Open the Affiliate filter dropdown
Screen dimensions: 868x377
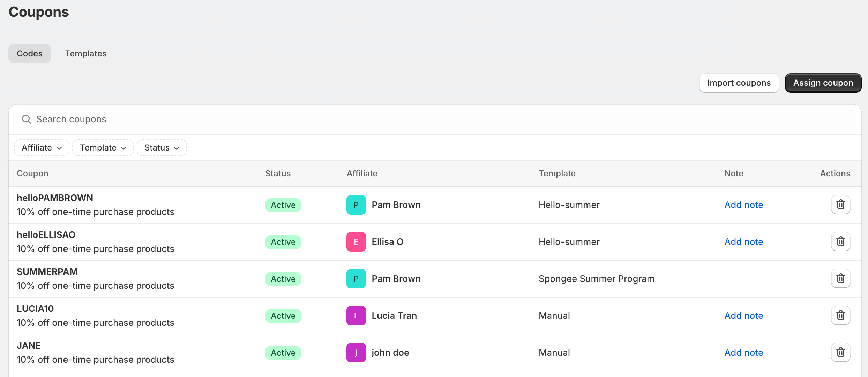(x=42, y=148)
